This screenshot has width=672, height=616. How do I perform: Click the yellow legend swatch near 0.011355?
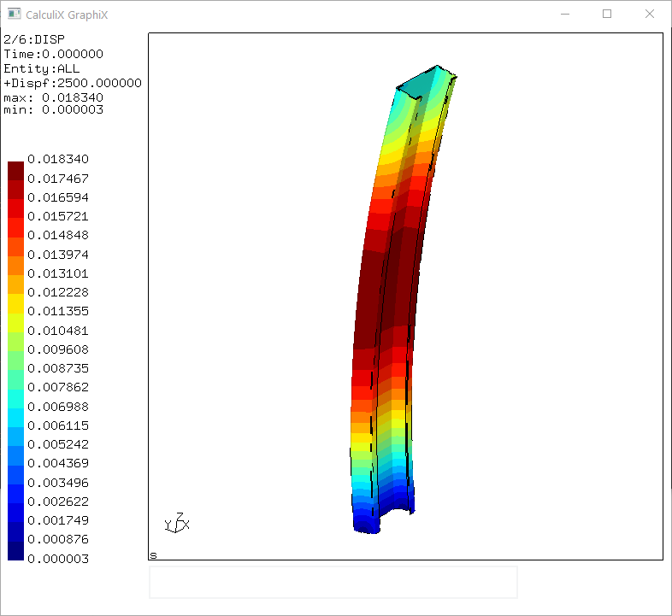(15, 303)
